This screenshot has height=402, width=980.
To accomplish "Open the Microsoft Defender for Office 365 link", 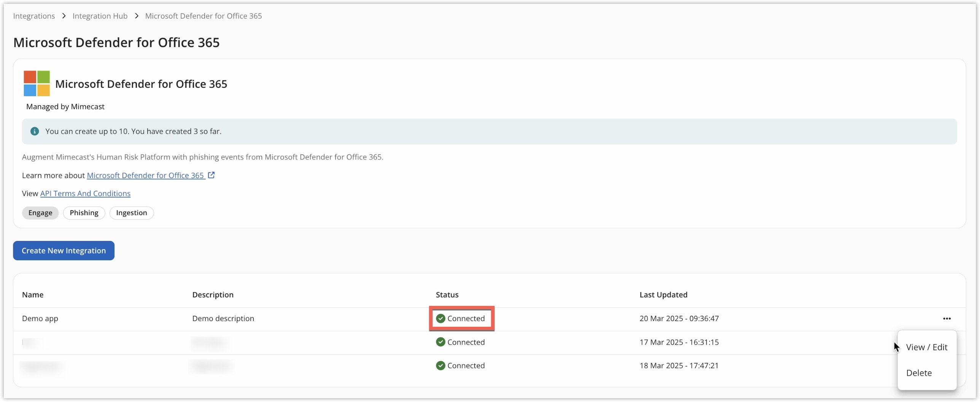I will (146, 175).
